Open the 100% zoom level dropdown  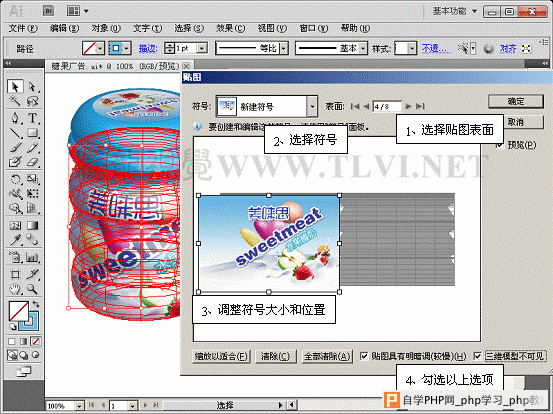click(79, 406)
